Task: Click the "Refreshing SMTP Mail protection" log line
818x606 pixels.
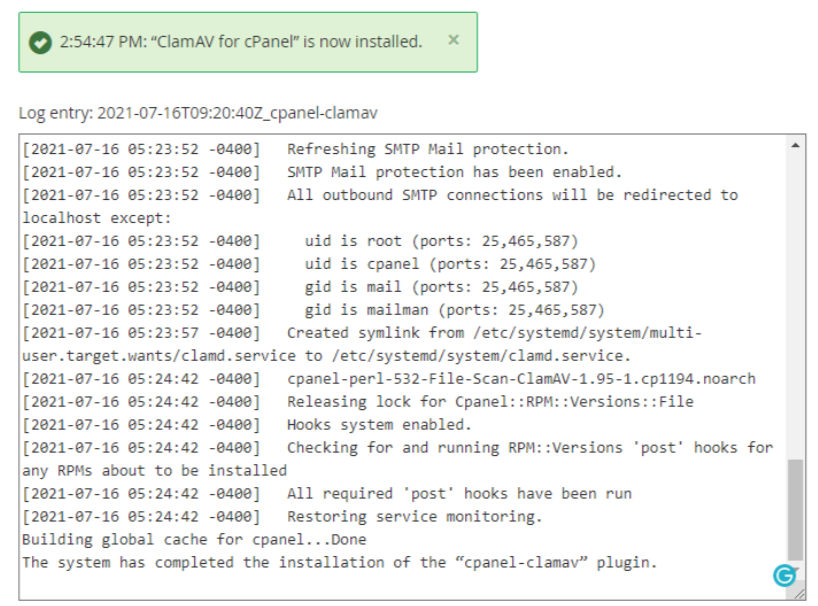Action: point(295,149)
